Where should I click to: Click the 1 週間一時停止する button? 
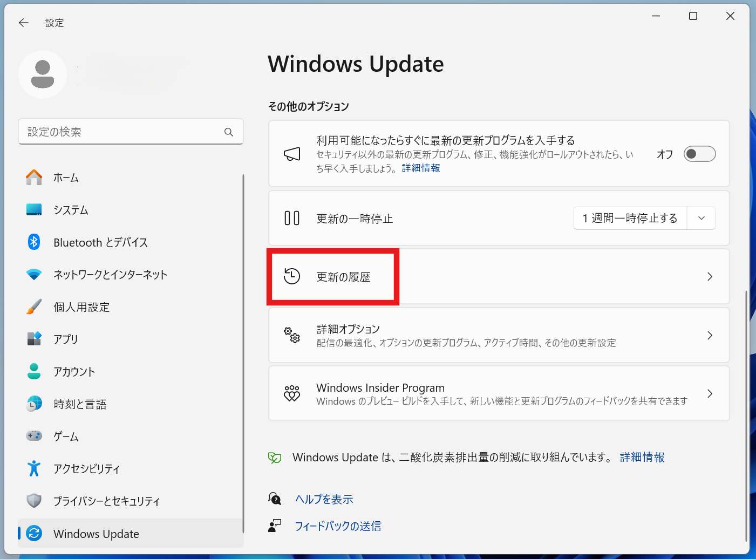point(630,218)
